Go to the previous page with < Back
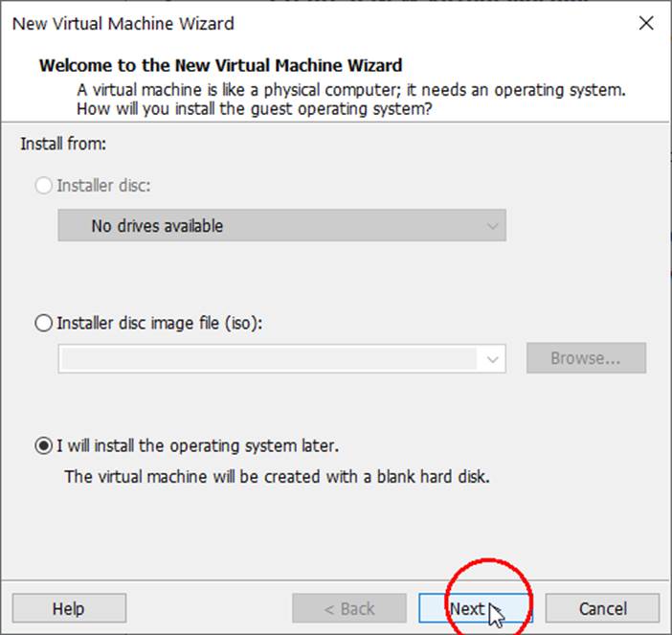 click(x=348, y=608)
